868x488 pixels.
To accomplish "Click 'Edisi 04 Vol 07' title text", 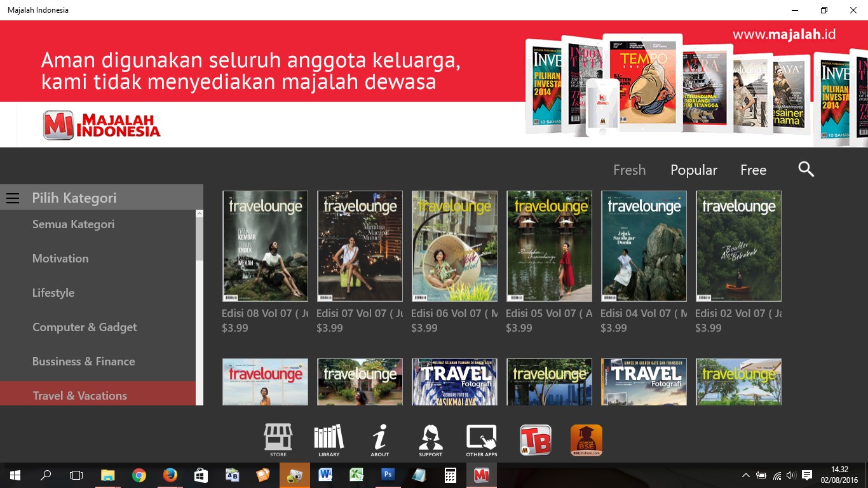I will [644, 313].
